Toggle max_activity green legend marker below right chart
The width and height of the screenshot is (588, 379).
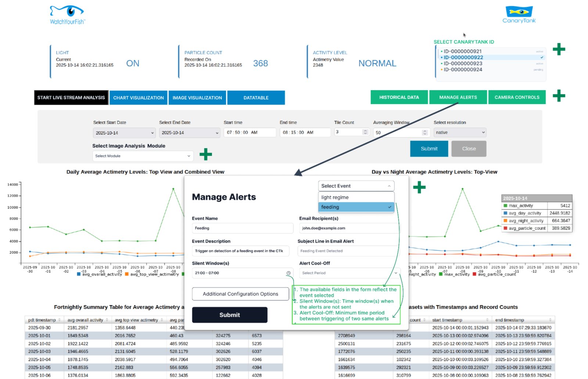point(441,274)
